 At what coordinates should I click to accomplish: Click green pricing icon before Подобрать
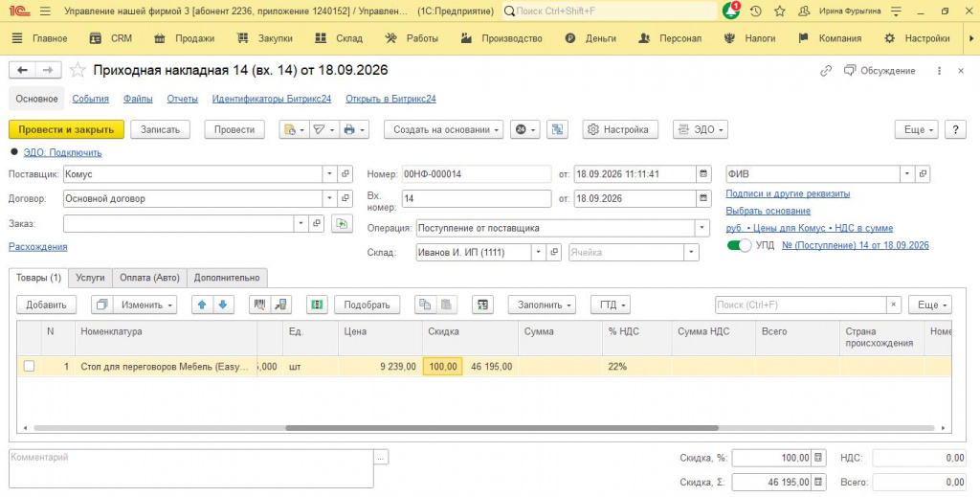coord(317,305)
